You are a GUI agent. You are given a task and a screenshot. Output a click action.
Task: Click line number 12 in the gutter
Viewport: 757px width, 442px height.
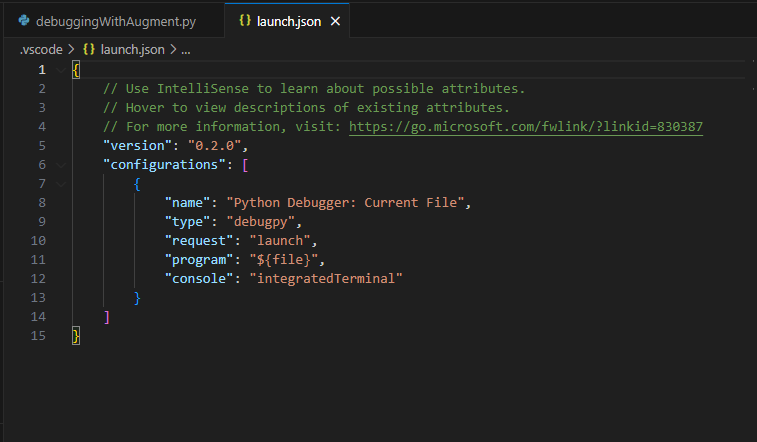(x=38, y=278)
